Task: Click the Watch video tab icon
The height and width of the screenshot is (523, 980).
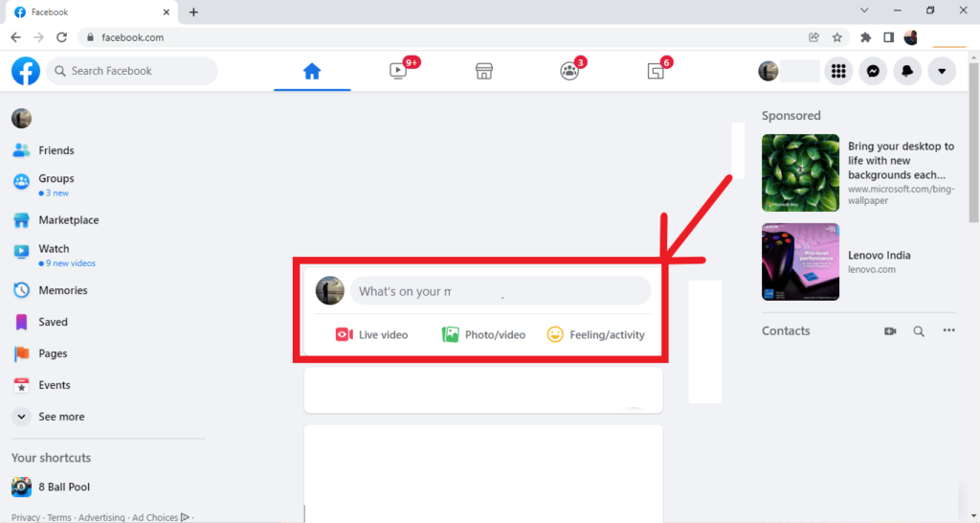Action: click(398, 71)
